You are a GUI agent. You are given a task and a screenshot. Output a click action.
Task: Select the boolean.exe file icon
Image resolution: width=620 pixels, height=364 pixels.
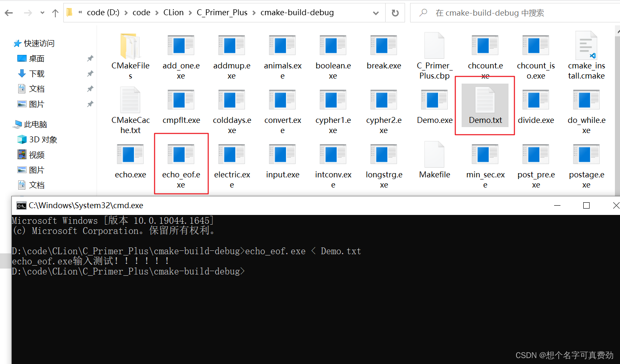click(x=333, y=46)
